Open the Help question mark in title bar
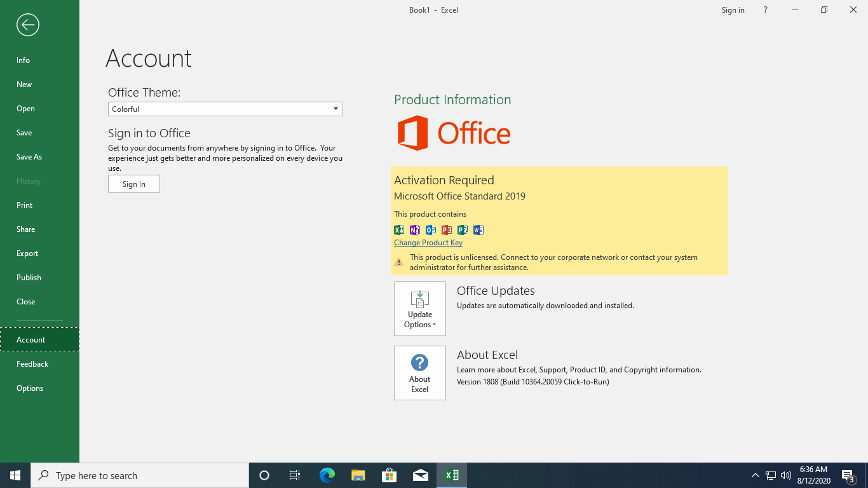This screenshot has height=488, width=868. tap(765, 10)
